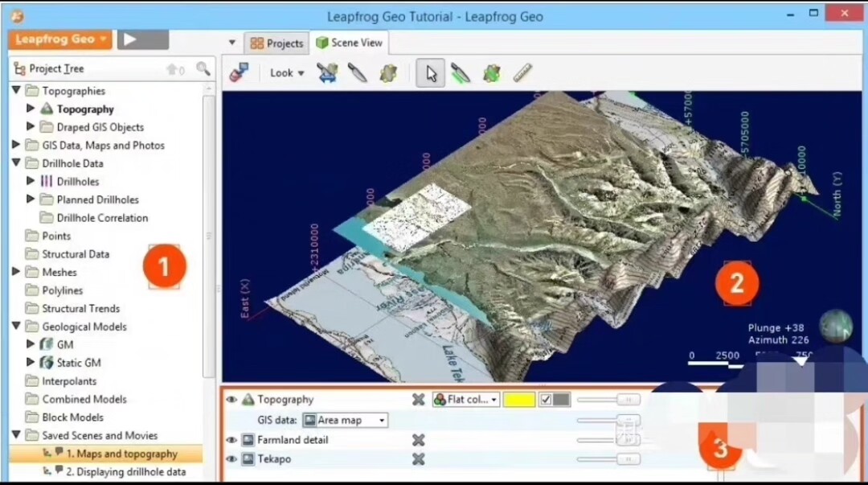
Task: Expand Draped GIS Objects folder
Action: (31, 126)
